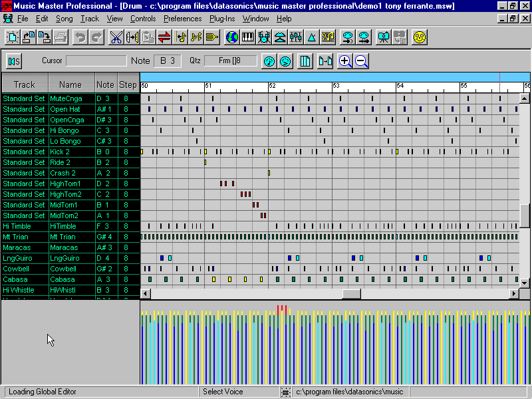
Task: Click the Paste clipboard icon
Action: (148, 37)
